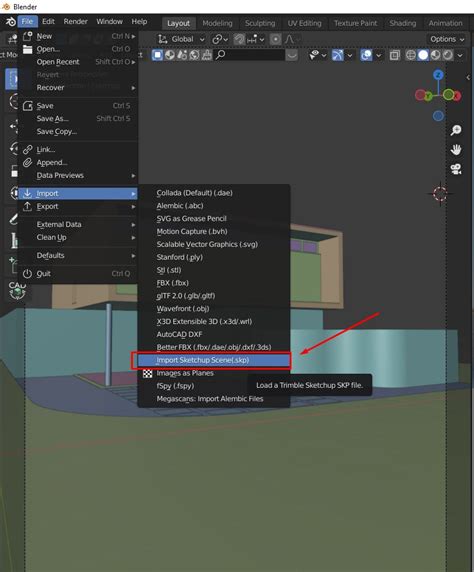Screen dimensions: 474x572
Task: Switch to wireframe shading mode
Action: [411, 55]
